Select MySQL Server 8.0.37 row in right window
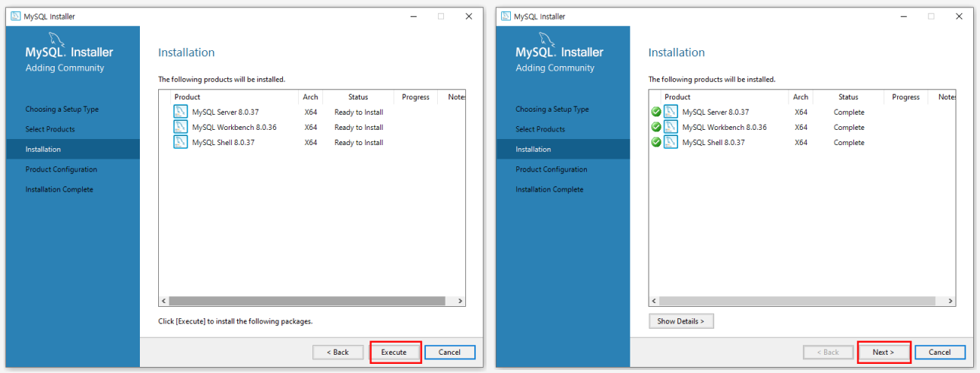 802,112
